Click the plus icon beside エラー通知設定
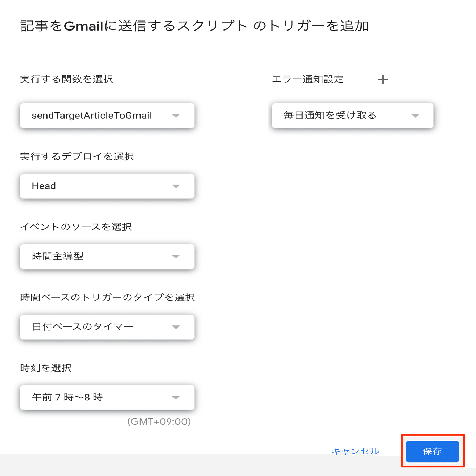 click(383, 79)
